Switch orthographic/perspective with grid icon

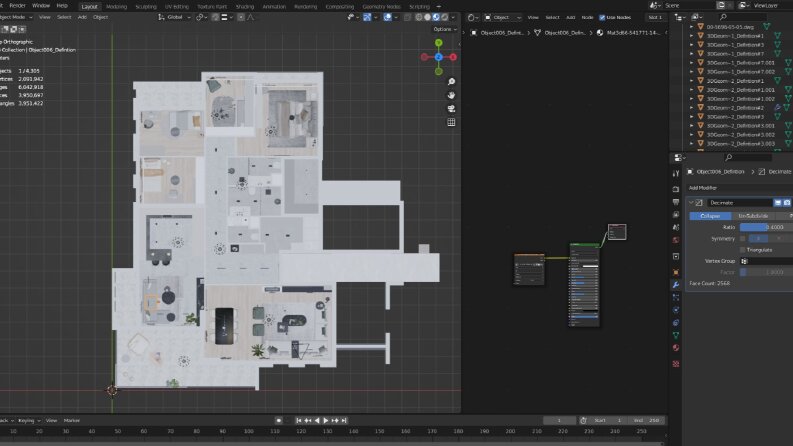451,122
